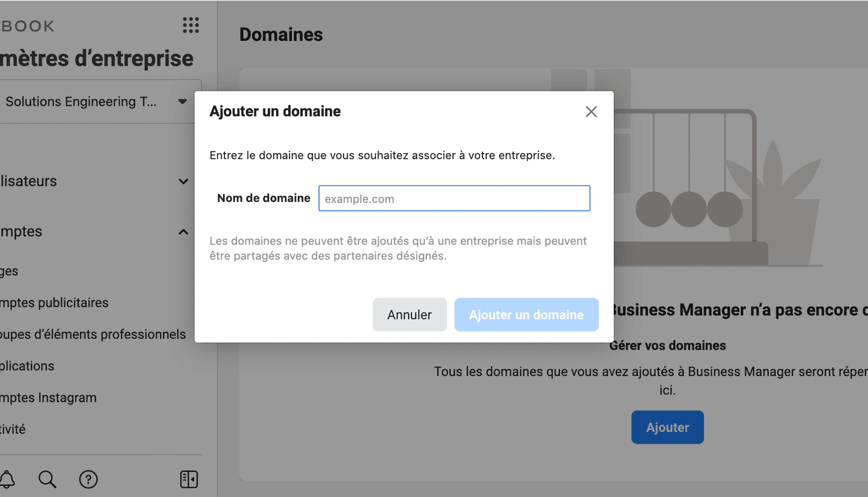Select Pages in the sidebar
Image resolution: width=868 pixels, height=497 pixels.
(9, 271)
